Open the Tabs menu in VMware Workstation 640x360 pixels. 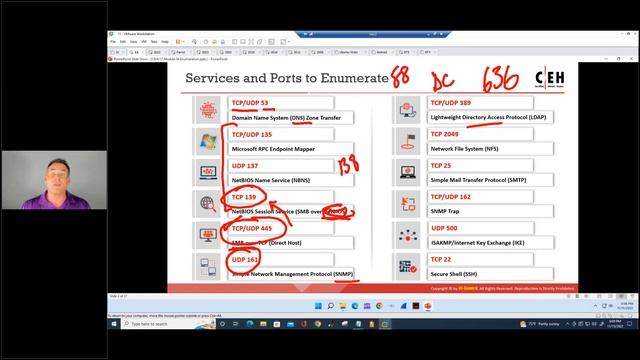coord(154,42)
